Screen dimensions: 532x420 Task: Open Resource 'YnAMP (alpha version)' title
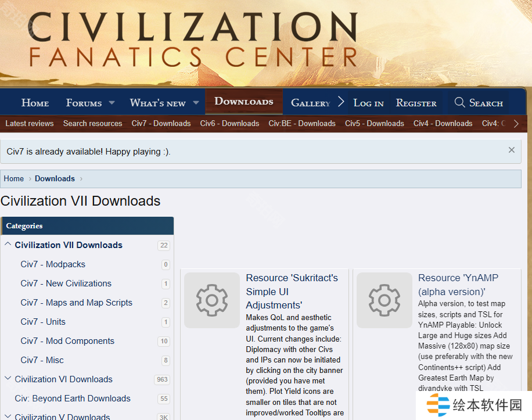tap(458, 285)
